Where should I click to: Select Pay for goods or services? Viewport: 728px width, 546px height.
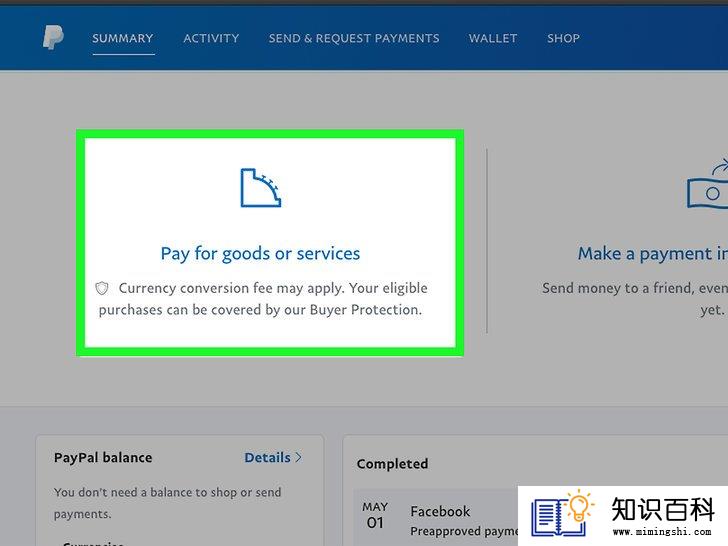click(x=260, y=254)
